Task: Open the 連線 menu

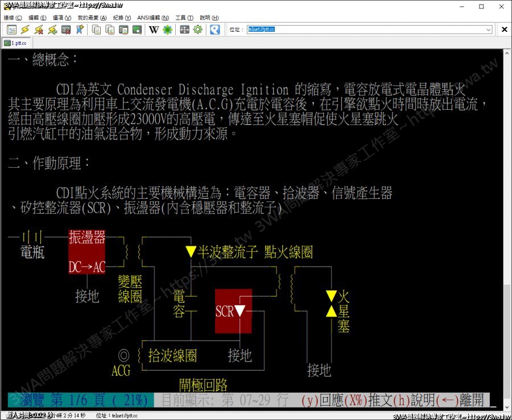Action: (x=13, y=18)
